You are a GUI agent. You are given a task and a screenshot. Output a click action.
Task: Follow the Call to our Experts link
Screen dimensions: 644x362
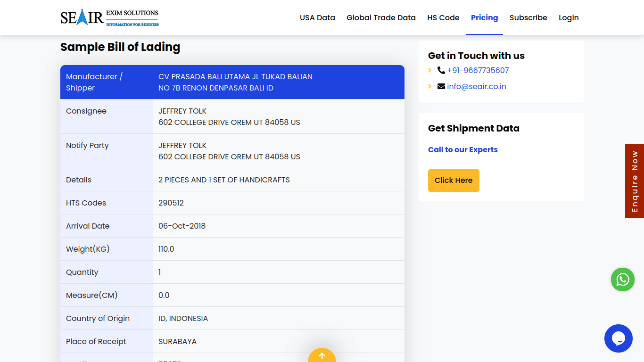click(x=463, y=149)
